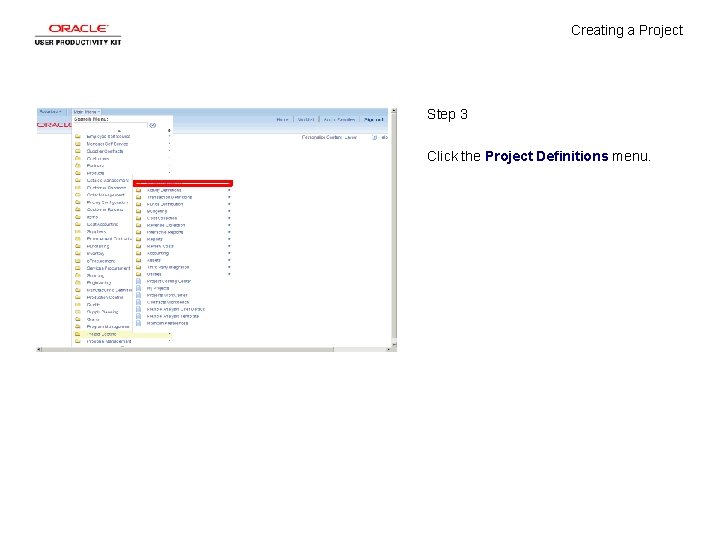The width and height of the screenshot is (720, 540).
Task: Click horizontal scrollbar right arrow
Action: pyautogui.click(x=388, y=349)
